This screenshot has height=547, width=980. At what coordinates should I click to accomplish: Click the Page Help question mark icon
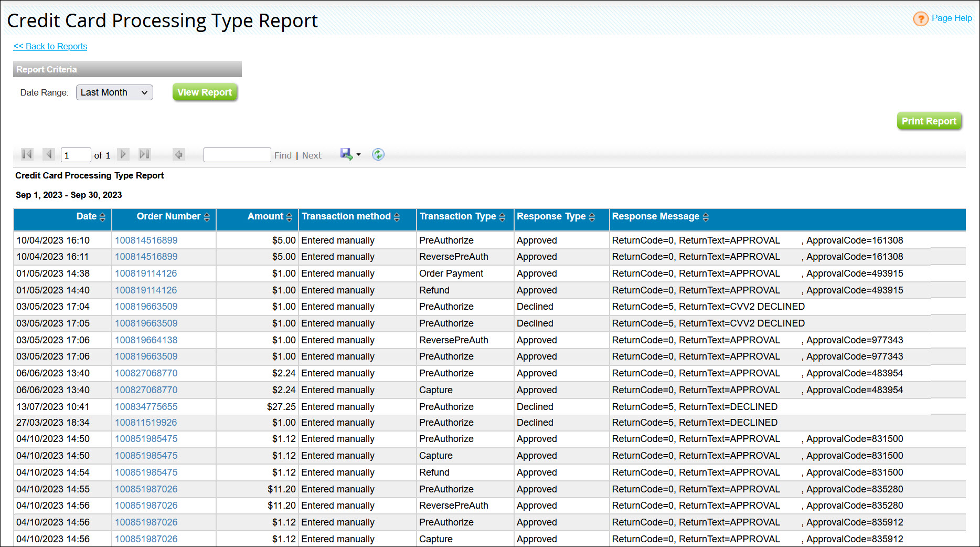(920, 19)
